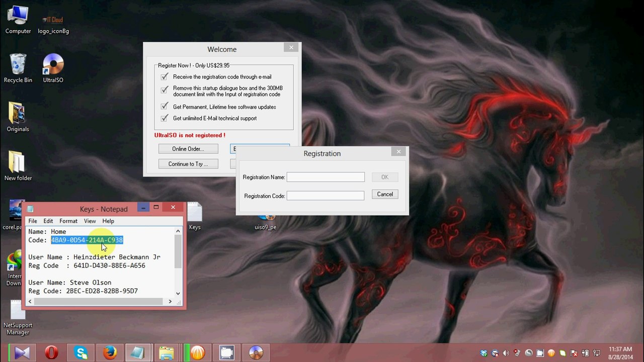The image size is (644, 362).
Task: Click Cancel in the Registration dialog
Action: pyautogui.click(x=385, y=194)
